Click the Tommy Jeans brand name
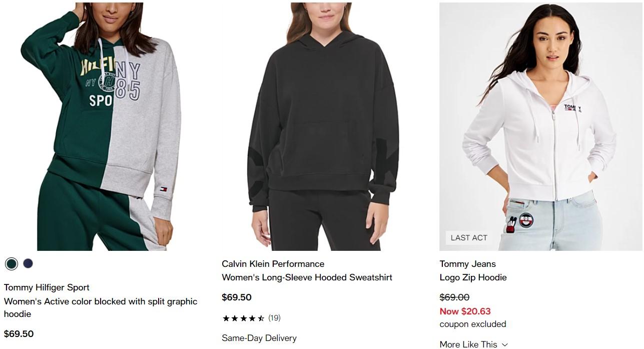Image resolution: width=644 pixels, height=349 pixels. (467, 264)
